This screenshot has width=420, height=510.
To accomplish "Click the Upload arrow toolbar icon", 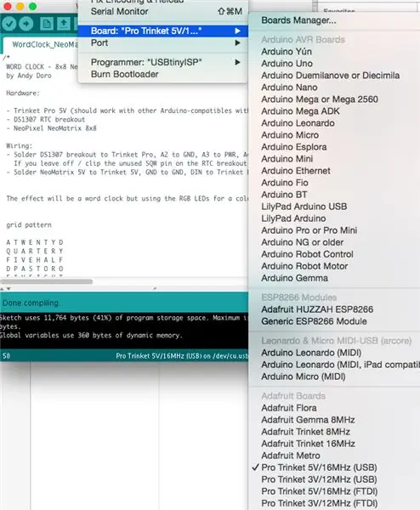I will [x=26, y=24].
